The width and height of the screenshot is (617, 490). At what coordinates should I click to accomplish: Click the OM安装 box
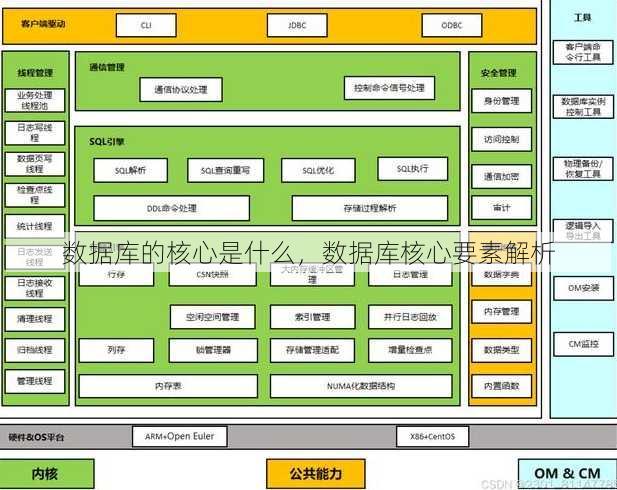point(584,288)
